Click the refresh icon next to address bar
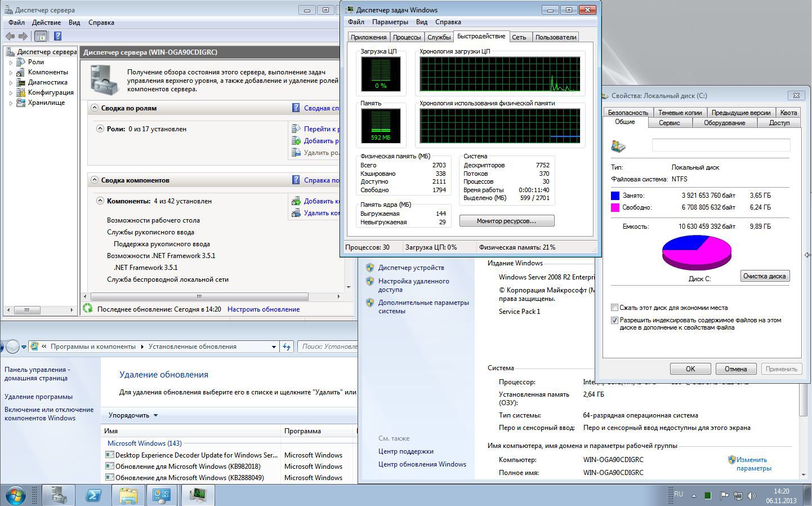This screenshot has height=506, width=812. click(x=287, y=347)
